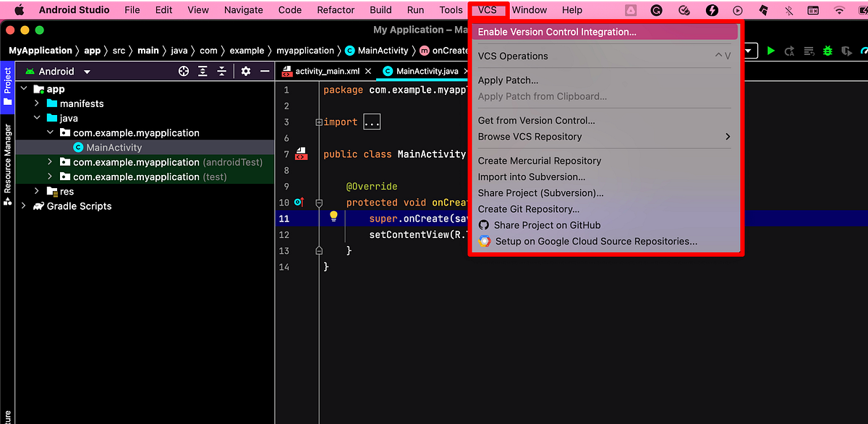The image size is (868, 424).
Task: Click the Select Opened File crosshair icon
Action: click(x=184, y=71)
